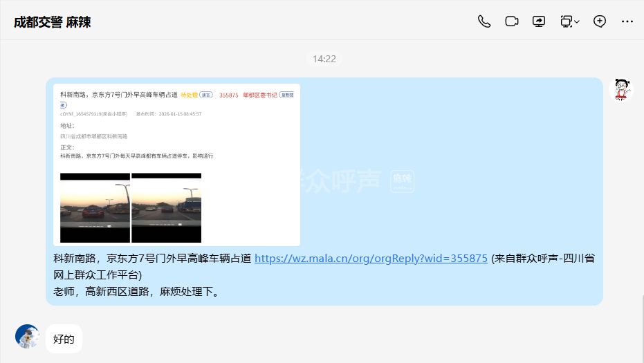The image size is (644, 363).
Task: Open the three-dot more options menu
Action: pos(627,21)
